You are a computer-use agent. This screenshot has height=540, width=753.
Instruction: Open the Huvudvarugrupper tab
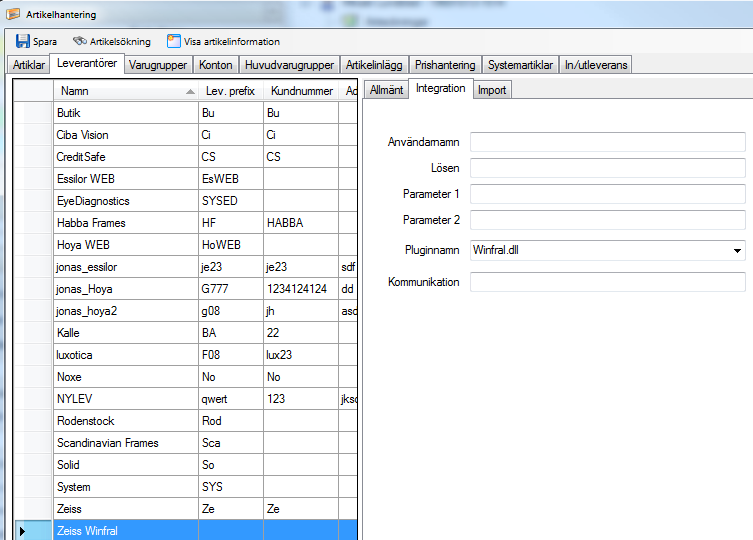point(289,65)
